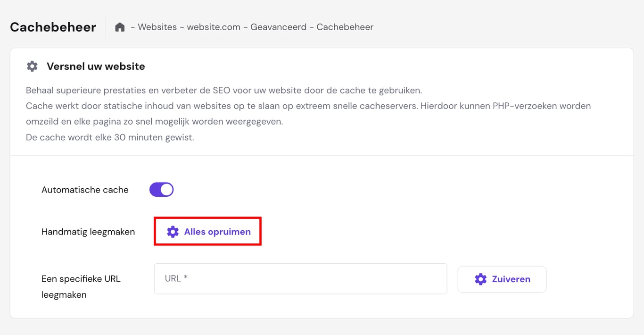Click the gear symbol on the URL purge button
Viewport: 644px width, 335px height.
point(480,279)
